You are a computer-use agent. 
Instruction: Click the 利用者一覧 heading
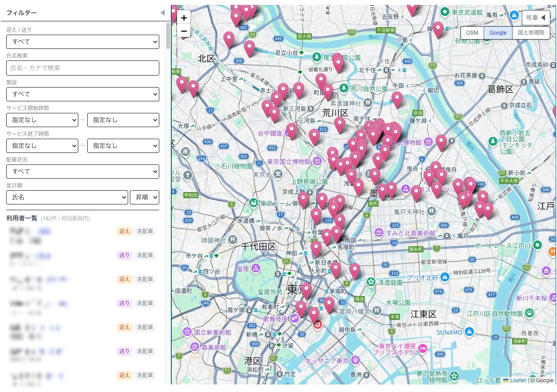(22, 218)
